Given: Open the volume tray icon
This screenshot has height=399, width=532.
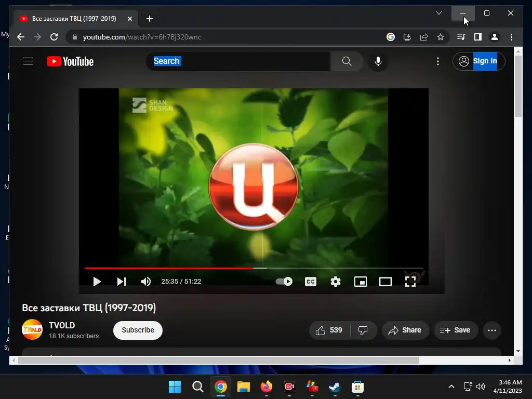Looking at the screenshot, I should point(481,387).
